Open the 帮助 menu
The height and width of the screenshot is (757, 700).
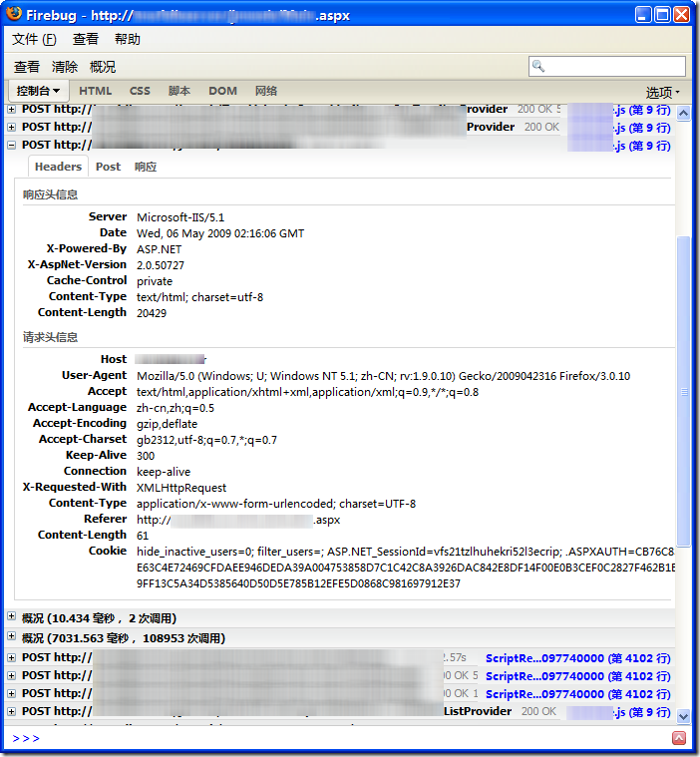128,39
